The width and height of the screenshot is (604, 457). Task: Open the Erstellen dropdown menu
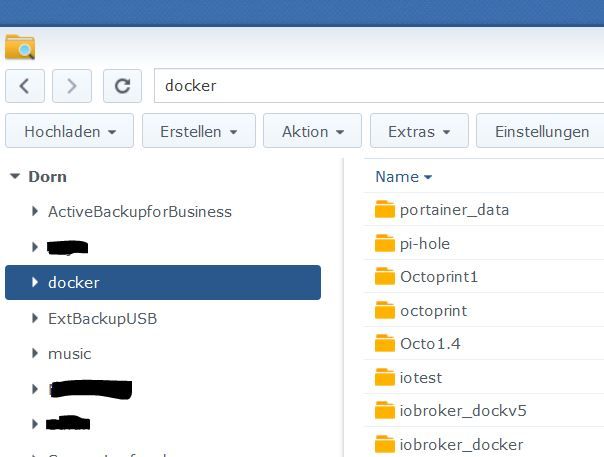pos(199,131)
